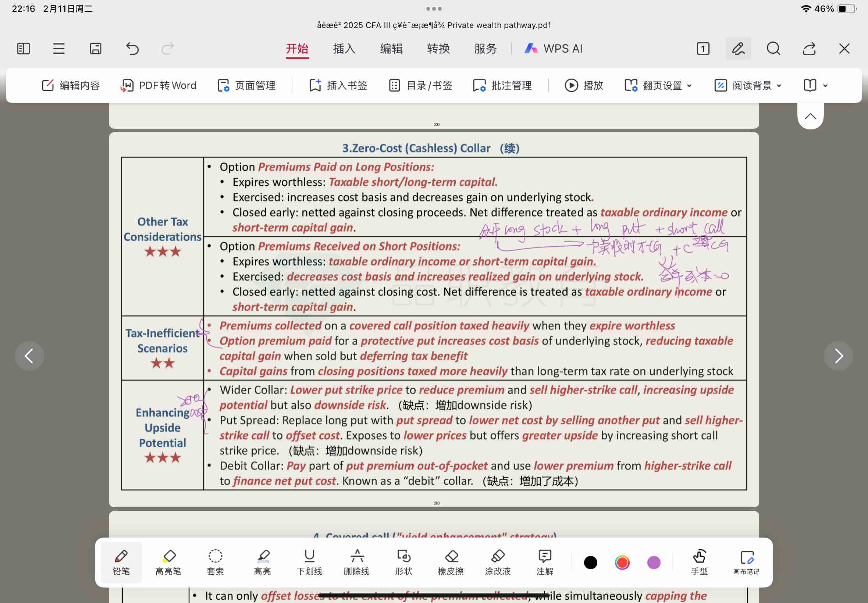This screenshot has height=603, width=868.
Task: Select the 高亮 text highlight tool
Action: click(263, 563)
